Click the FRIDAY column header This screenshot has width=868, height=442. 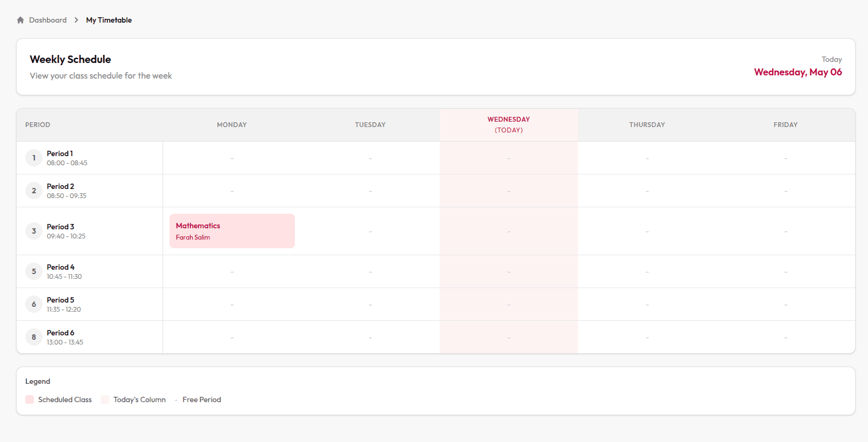(786, 125)
